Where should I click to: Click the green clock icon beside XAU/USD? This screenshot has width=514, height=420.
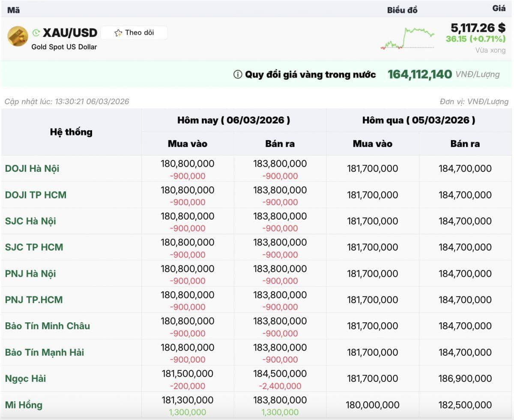pyautogui.click(x=36, y=33)
